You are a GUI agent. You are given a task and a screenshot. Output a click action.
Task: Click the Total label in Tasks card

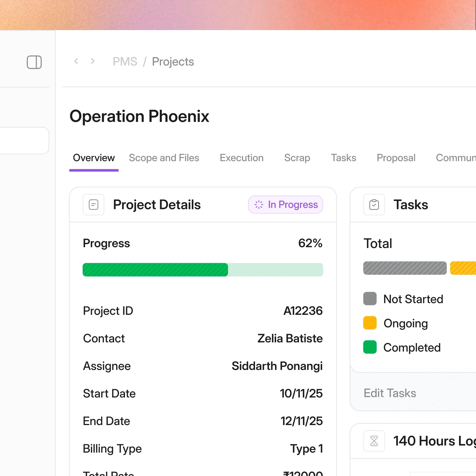[x=378, y=243]
